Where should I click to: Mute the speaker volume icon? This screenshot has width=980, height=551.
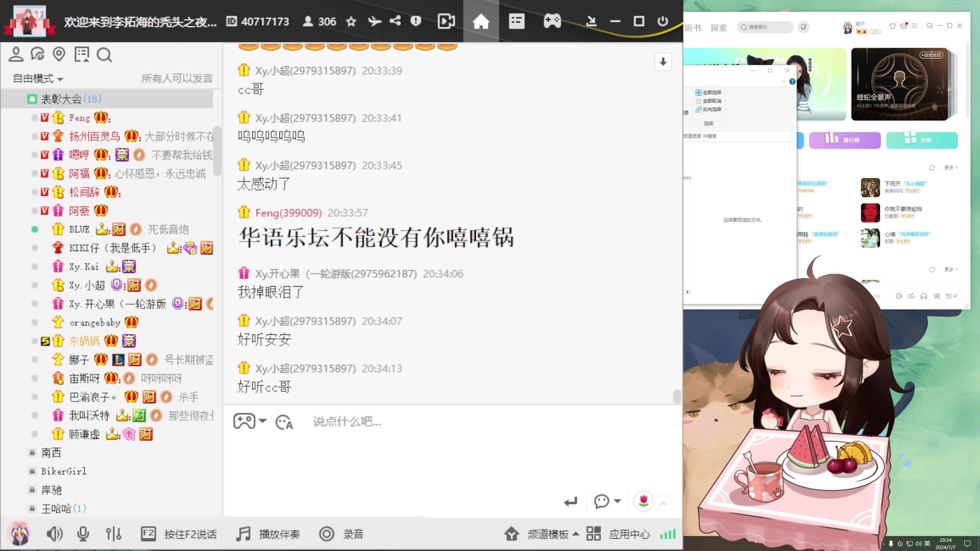pyautogui.click(x=54, y=534)
